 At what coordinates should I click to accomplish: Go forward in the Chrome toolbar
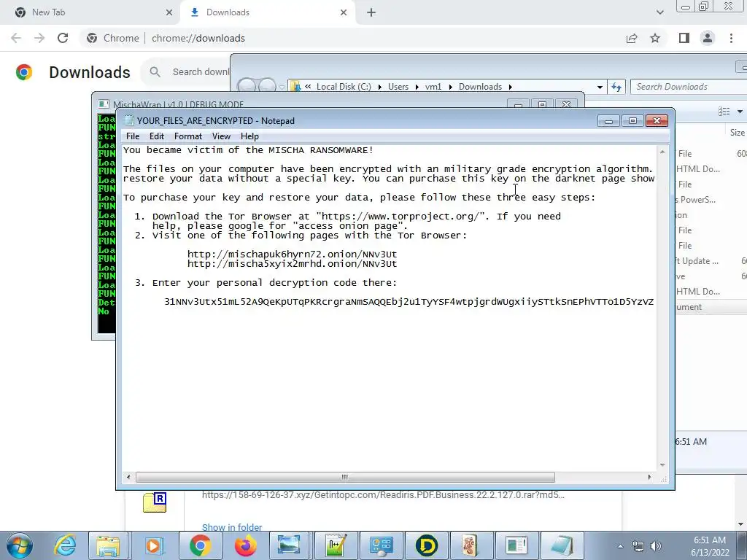[39, 38]
